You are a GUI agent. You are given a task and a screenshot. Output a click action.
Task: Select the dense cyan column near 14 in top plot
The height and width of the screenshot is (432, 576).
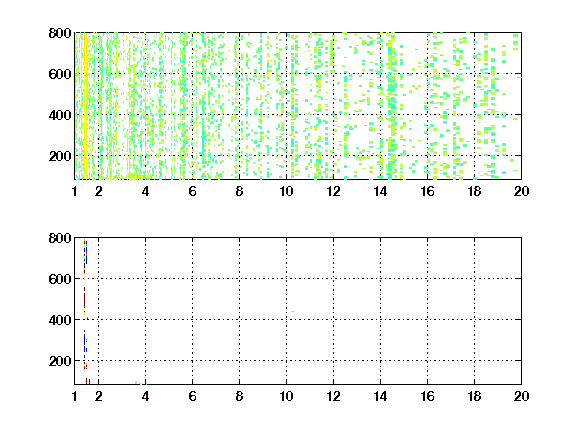point(392,107)
